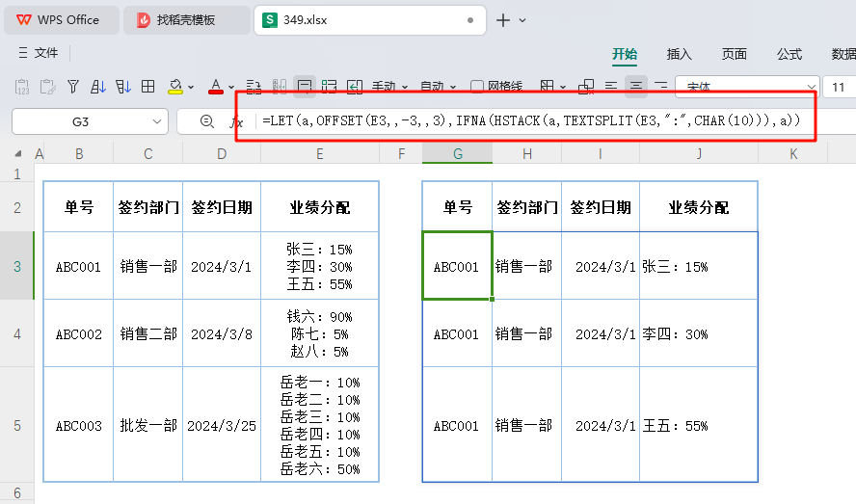This screenshot has height=504, width=856.
Task: Click cell with 李四：30% in column J
Action: [x=699, y=333]
